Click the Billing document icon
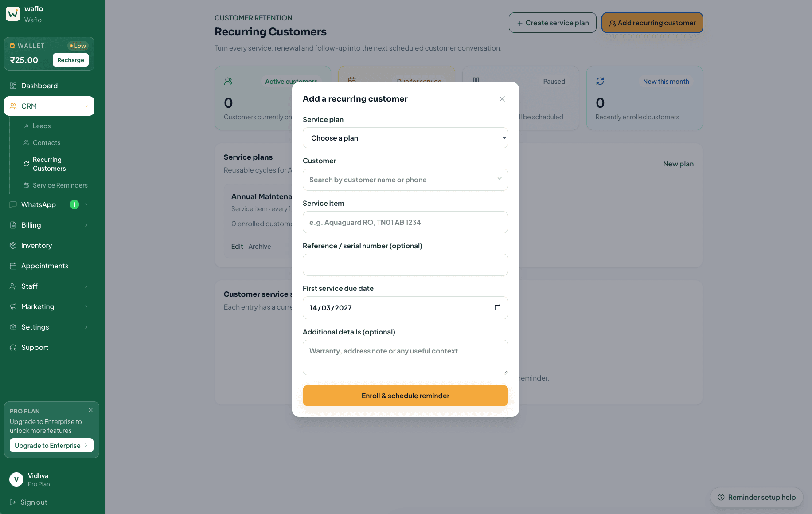812x514 pixels. tap(13, 225)
